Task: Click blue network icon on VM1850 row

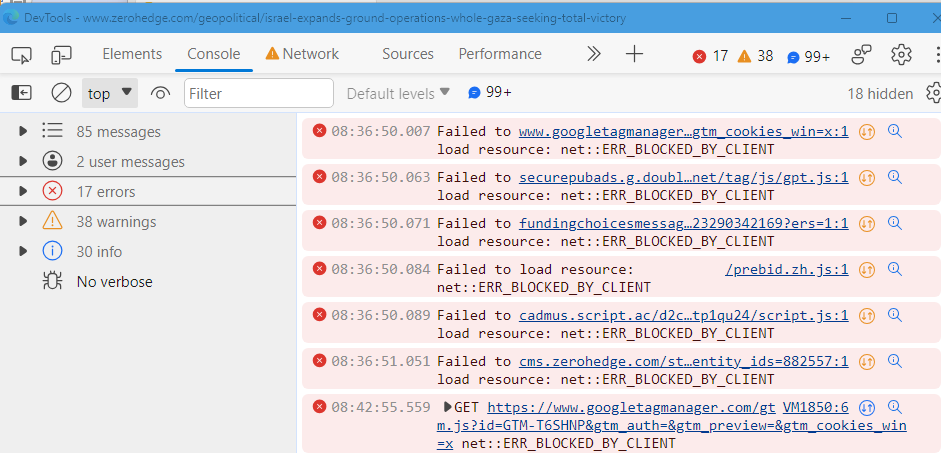Action: [x=866, y=408]
